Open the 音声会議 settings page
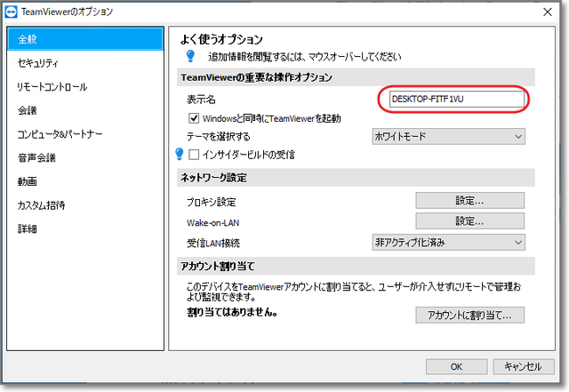The height and width of the screenshot is (392, 569). [x=85, y=158]
